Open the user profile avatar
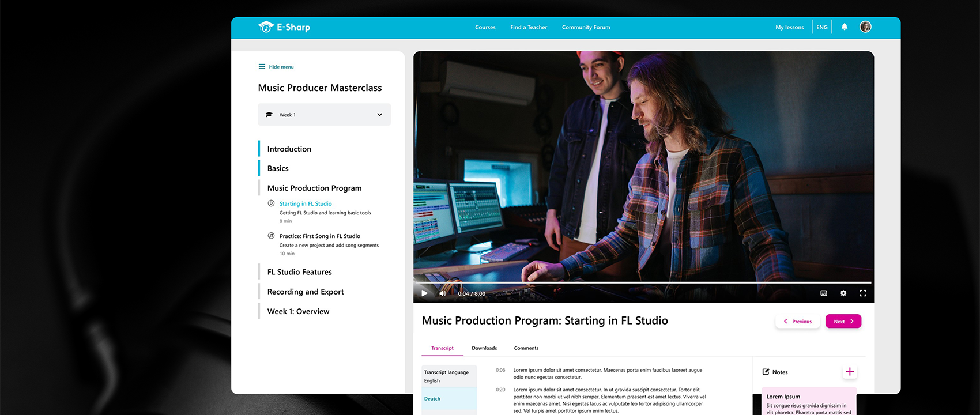 pos(865,27)
